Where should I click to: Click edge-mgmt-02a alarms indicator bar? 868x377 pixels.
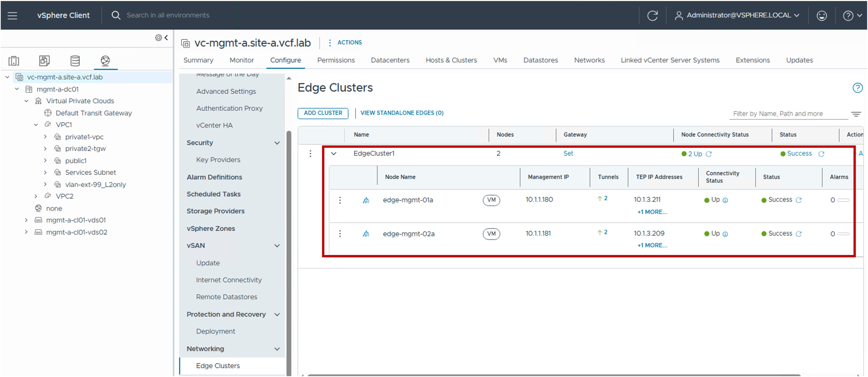[x=843, y=234]
